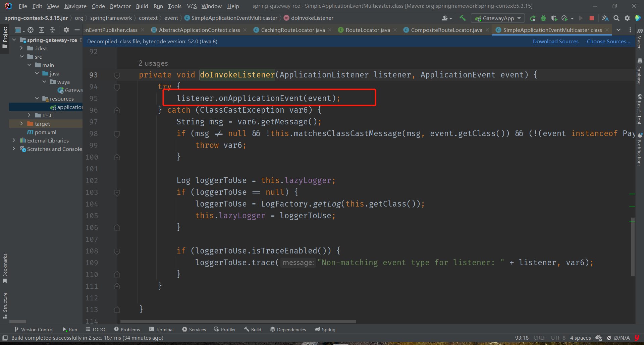Expand all icon in Project panel

[x=42, y=30]
